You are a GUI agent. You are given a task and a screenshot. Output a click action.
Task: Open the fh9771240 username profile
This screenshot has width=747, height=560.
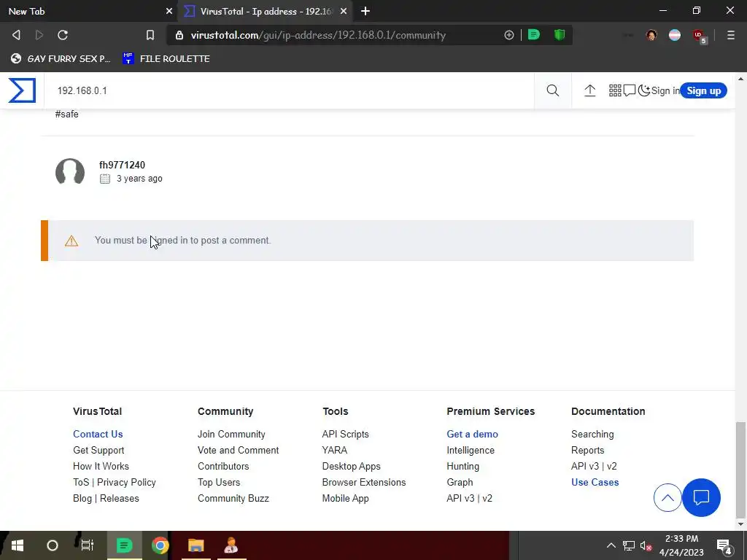(122, 165)
